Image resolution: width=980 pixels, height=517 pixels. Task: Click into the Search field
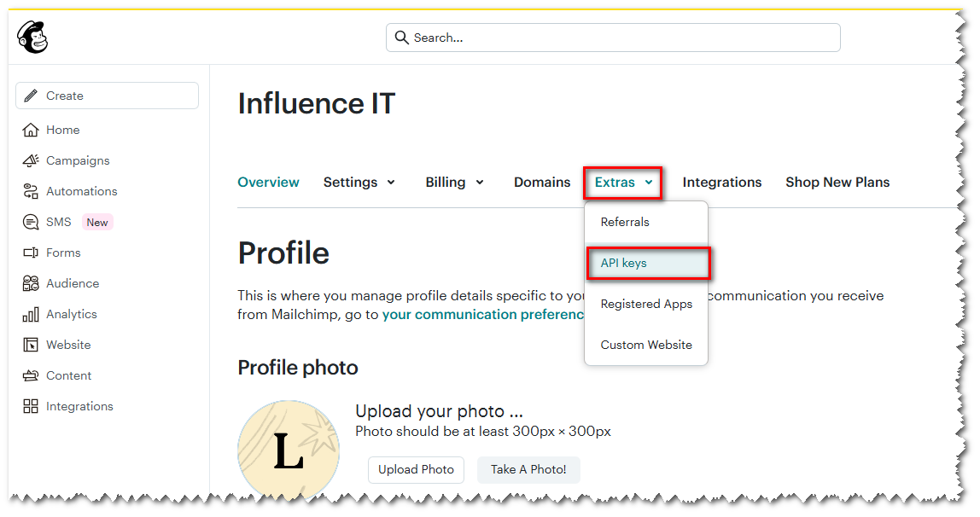(x=613, y=38)
